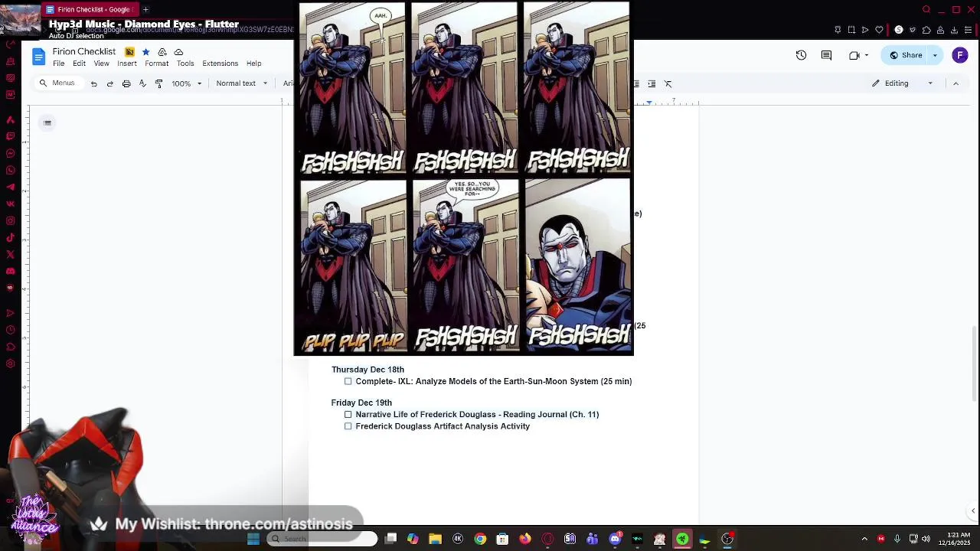The image size is (980, 551).
Task: Select the Firion Checklist browser tab
Action: coord(90,9)
